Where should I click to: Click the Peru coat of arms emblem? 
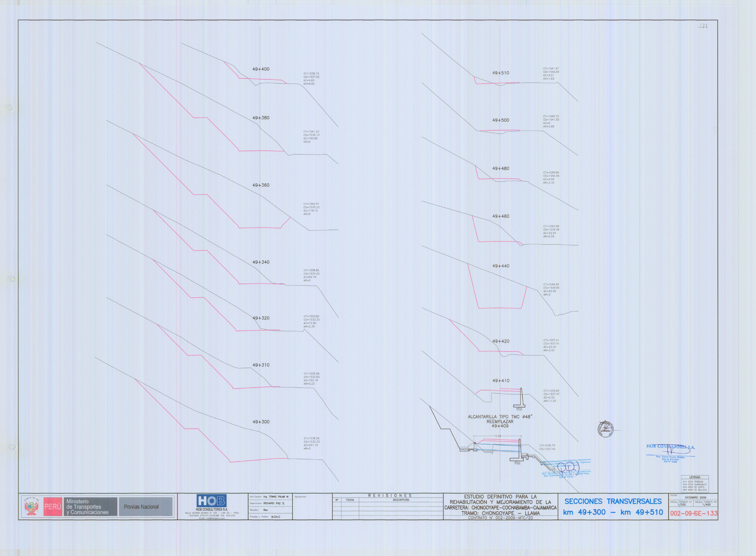[32, 507]
